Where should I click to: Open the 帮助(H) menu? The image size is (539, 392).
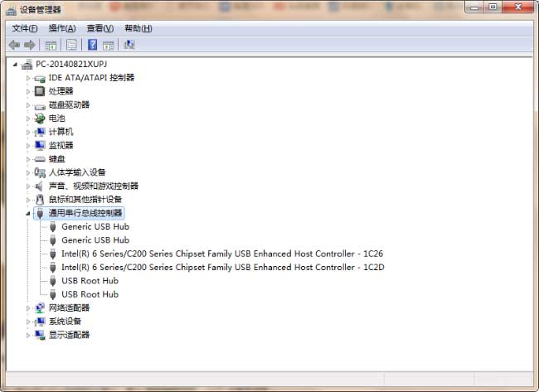tap(138, 28)
